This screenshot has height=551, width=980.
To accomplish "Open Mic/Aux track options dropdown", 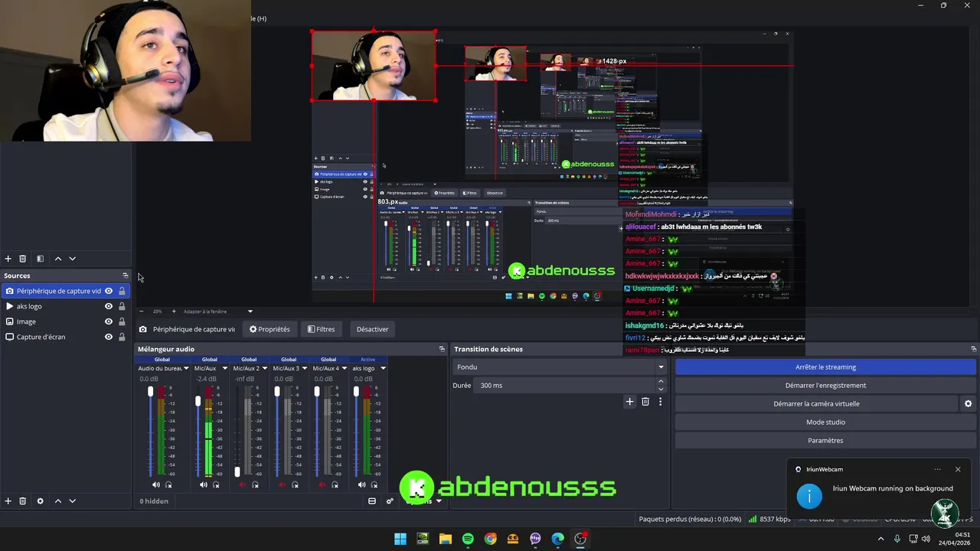I will pos(225,368).
